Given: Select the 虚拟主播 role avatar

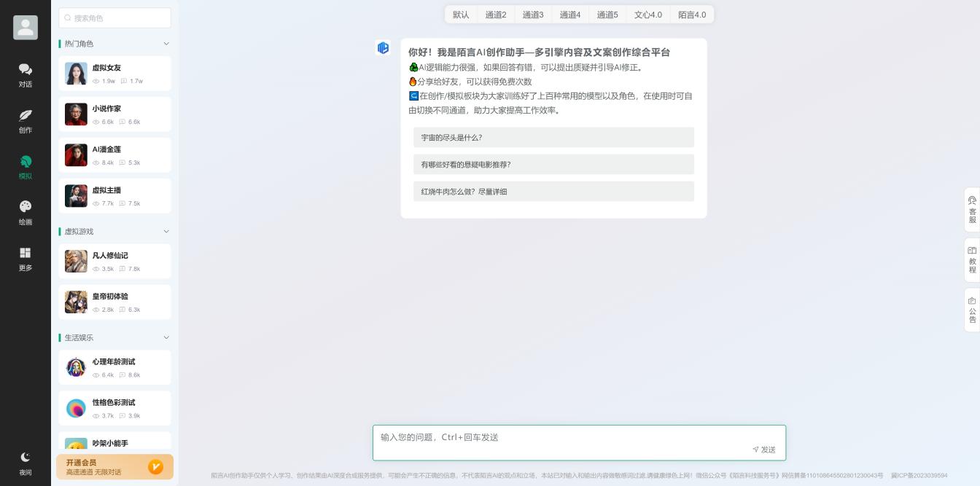Looking at the screenshot, I should click(x=76, y=196).
